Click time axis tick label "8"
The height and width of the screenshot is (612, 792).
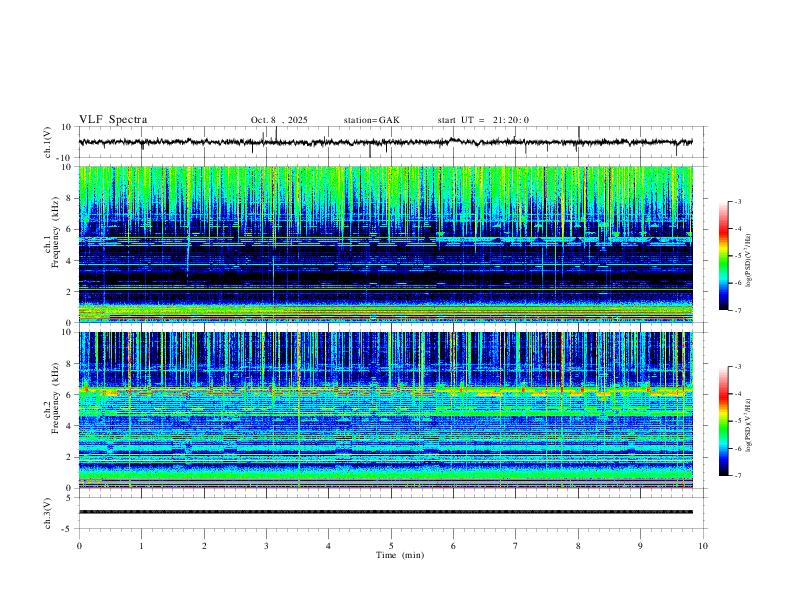click(578, 546)
